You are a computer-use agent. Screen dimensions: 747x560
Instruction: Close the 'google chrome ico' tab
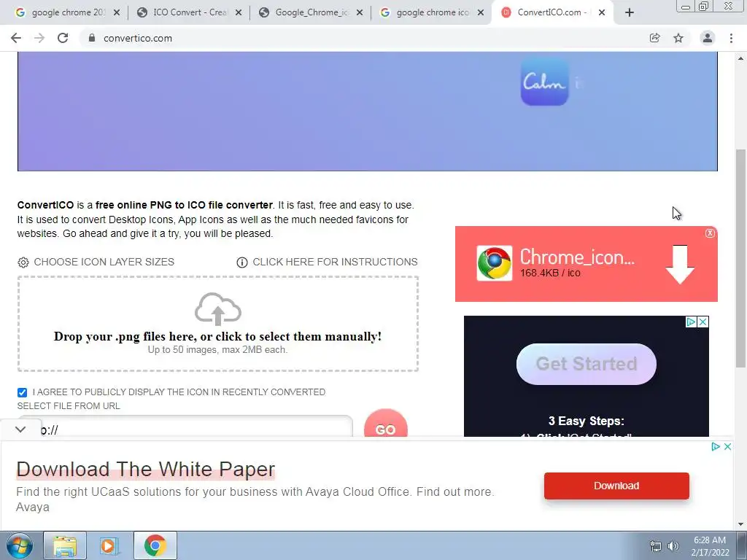[481, 13]
